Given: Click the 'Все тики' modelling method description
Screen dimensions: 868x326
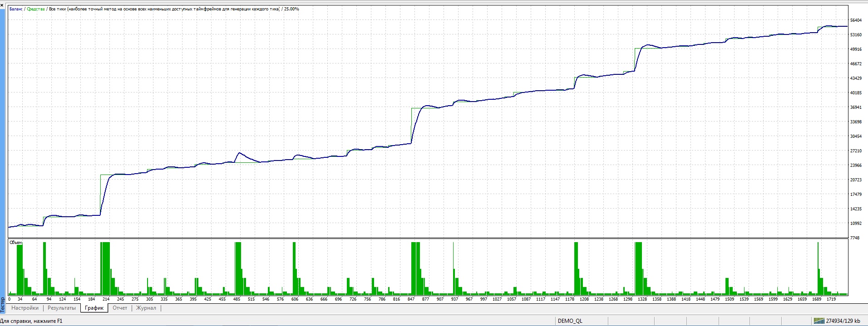Looking at the screenshot, I should pyautogui.click(x=164, y=9).
